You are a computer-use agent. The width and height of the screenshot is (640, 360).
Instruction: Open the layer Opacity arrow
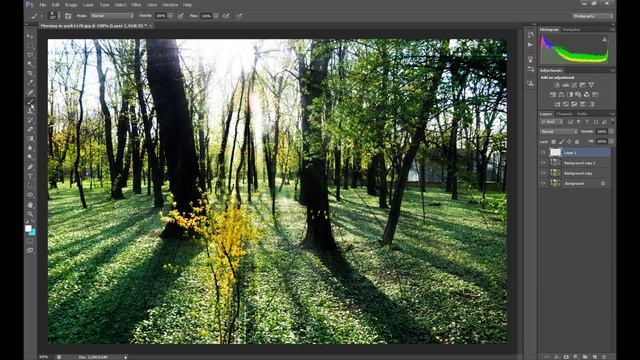(611, 131)
